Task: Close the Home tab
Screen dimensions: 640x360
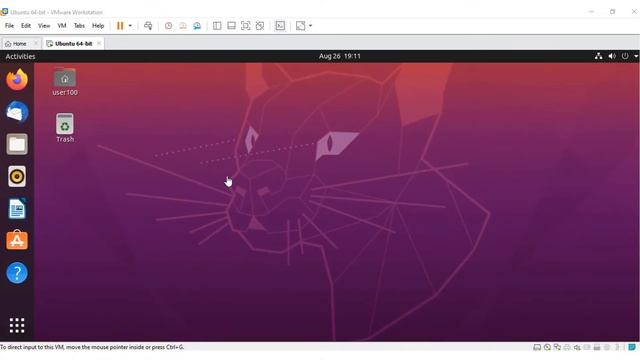Action: pyautogui.click(x=36, y=43)
